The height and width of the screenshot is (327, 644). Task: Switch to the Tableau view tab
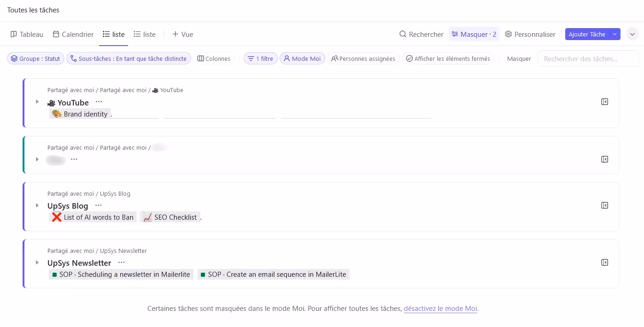[x=26, y=34]
